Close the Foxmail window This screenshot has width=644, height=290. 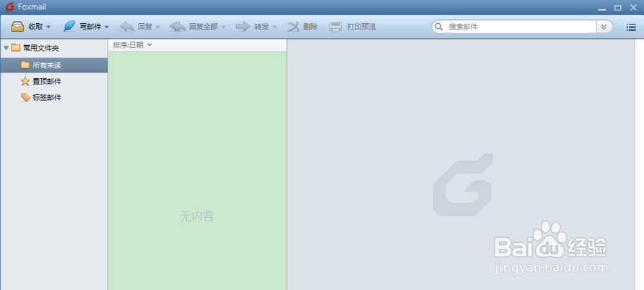click(633, 7)
